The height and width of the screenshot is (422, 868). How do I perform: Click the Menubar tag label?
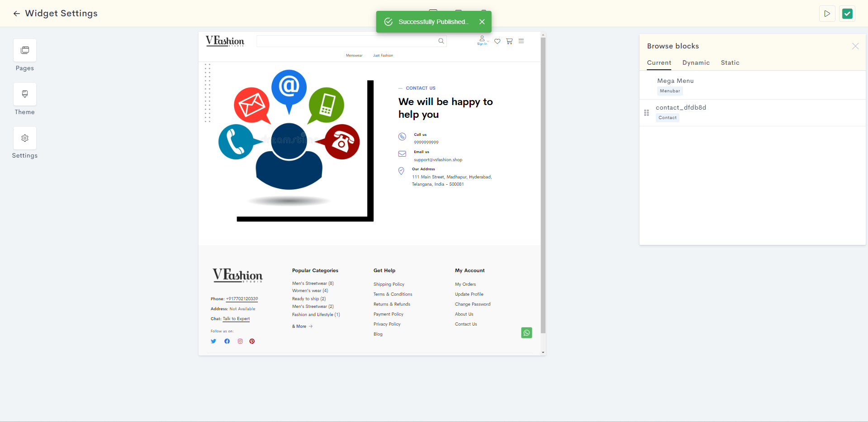[670, 91]
